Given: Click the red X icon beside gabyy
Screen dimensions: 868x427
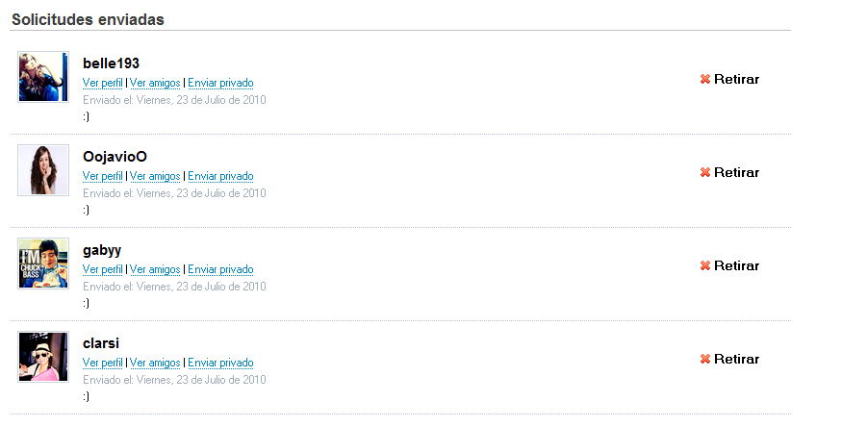Looking at the screenshot, I should [x=705, y=265].
